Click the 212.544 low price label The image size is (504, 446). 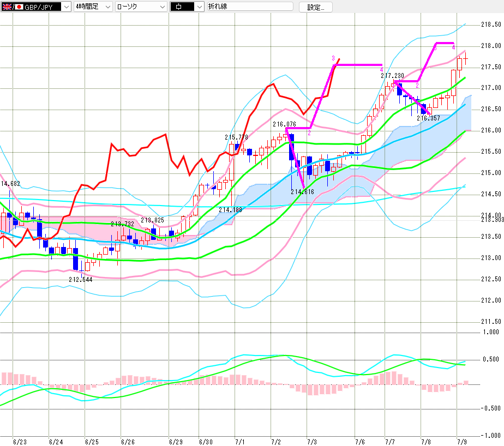pos(81,280)
